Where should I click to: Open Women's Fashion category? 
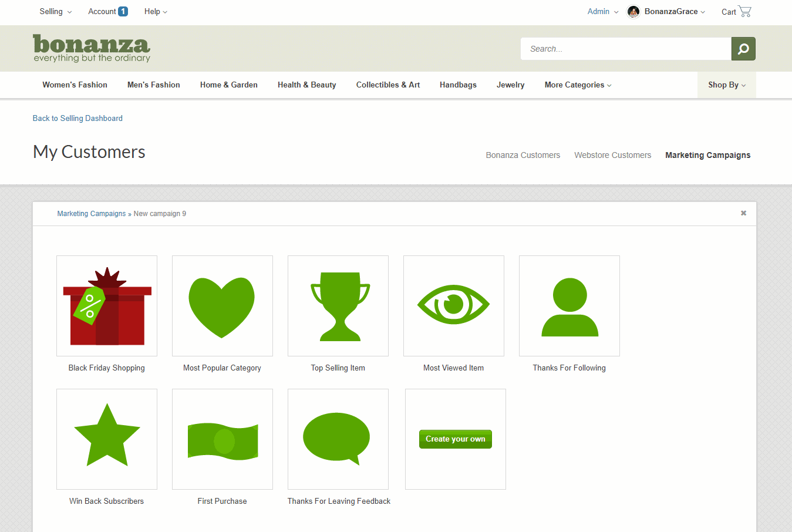[x=75, y=85]
